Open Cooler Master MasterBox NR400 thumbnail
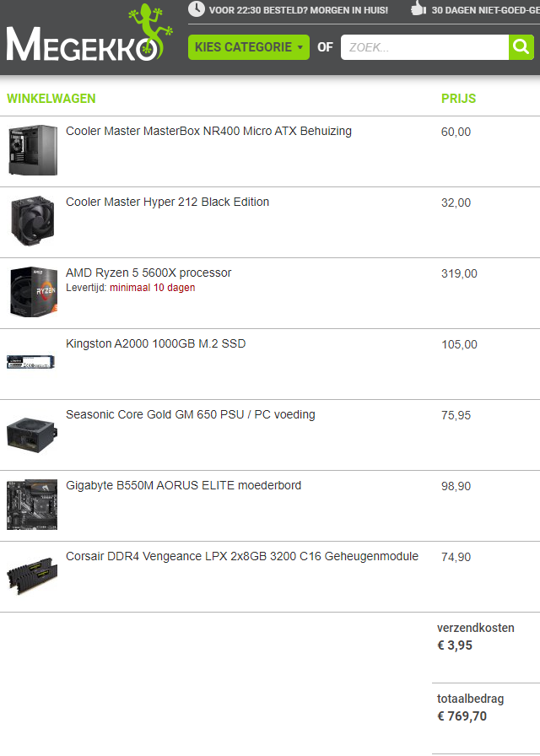 tap(33, 150)
